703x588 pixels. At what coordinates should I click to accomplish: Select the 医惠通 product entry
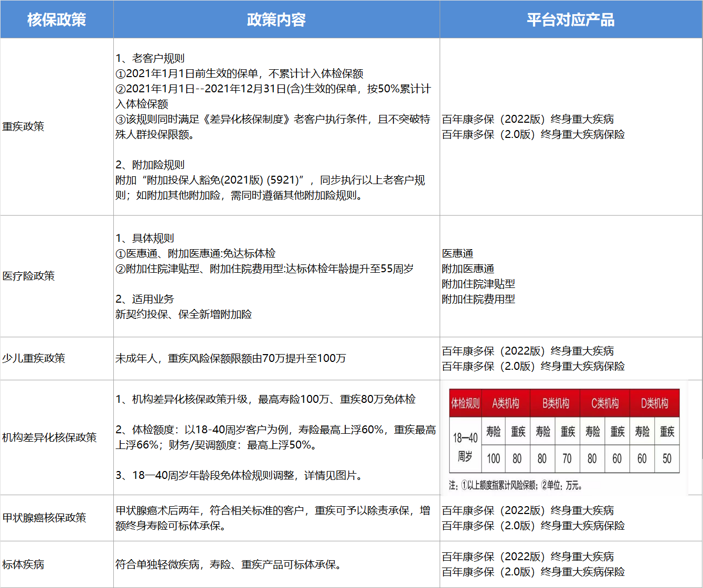point(457,253)
